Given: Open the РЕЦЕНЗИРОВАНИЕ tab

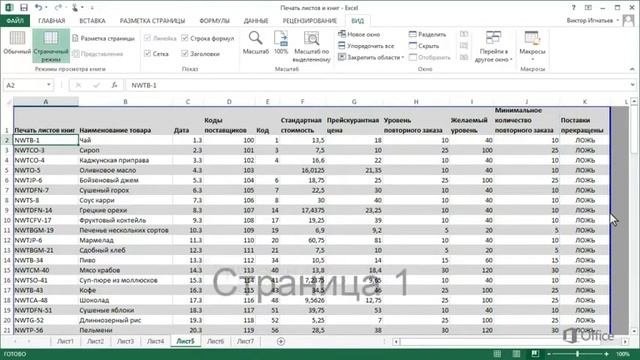Looking at the screenshot, I should (310, 21).
